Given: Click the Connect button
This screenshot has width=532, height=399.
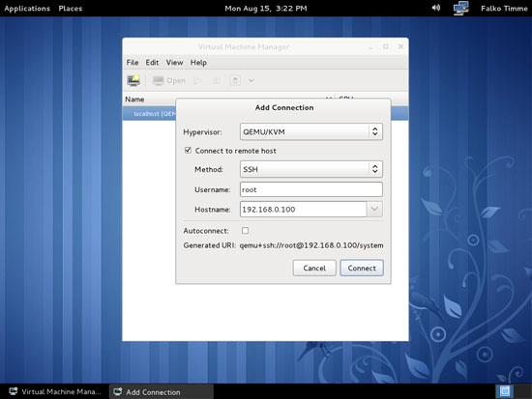Looking at the screenshot, I should [x=362, y=268].
